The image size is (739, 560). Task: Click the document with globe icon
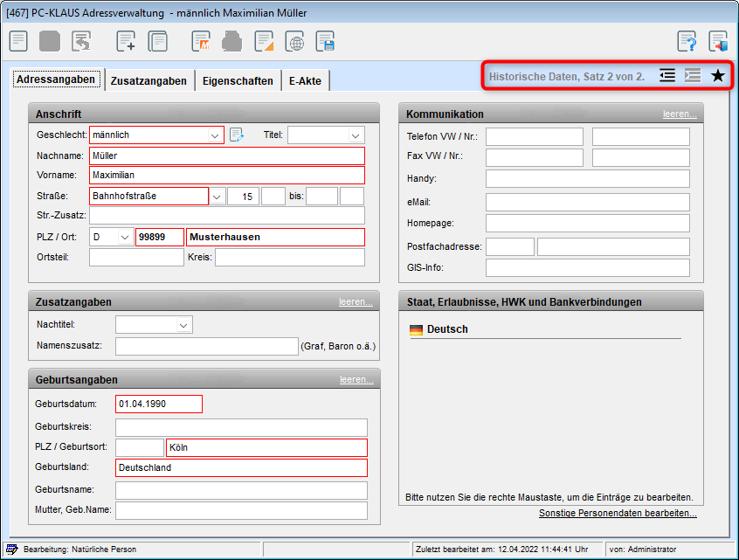[x=295, y=41]
